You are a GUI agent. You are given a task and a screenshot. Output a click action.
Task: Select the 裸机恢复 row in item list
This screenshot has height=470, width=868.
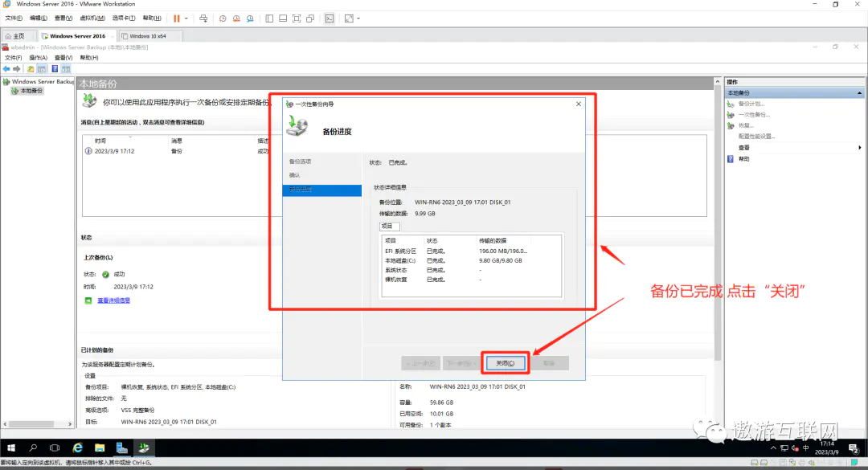pyautogui.click(x=471, y=280)
